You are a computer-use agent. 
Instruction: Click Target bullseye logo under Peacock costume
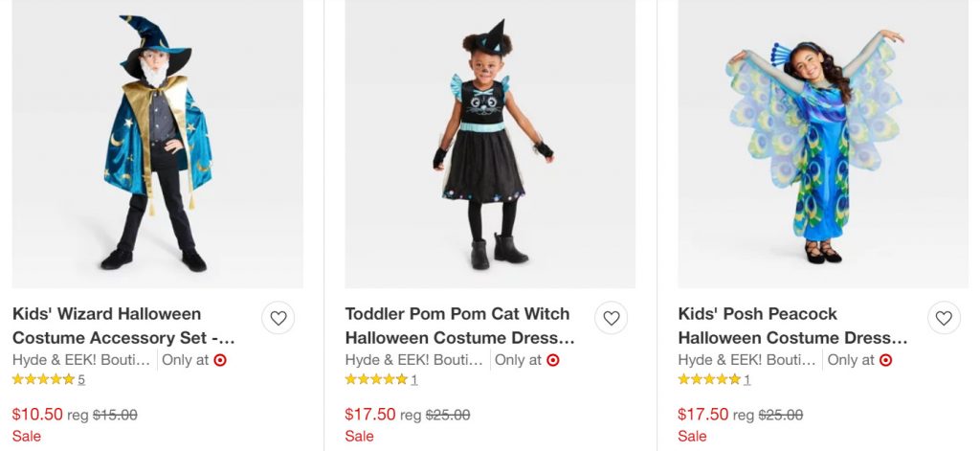click(886, 360)
